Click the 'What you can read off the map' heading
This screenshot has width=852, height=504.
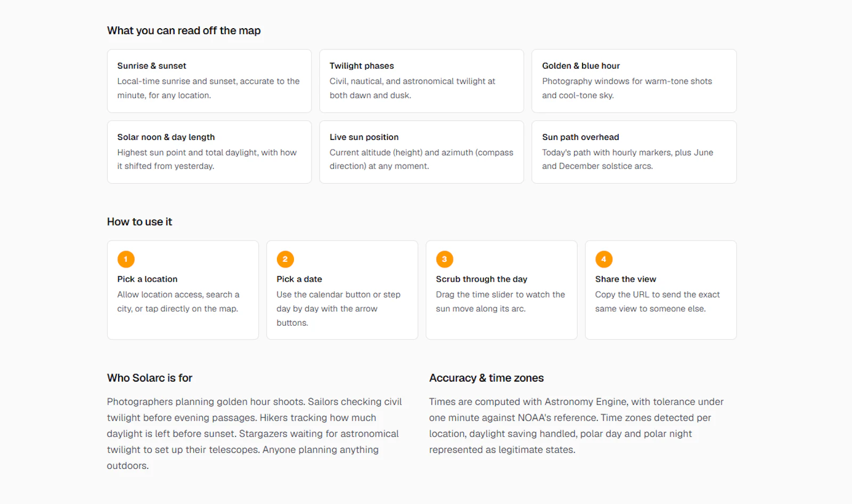(x=184, y=30)
